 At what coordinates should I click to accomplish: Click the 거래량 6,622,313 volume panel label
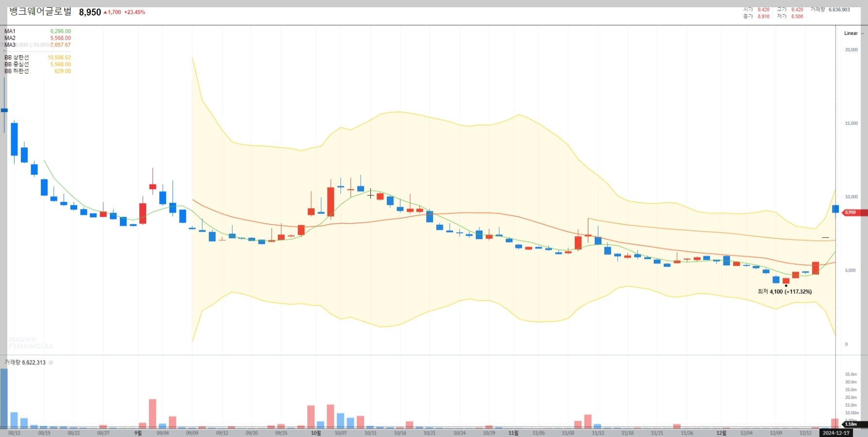pyautogui.click(x=25, y=362)
